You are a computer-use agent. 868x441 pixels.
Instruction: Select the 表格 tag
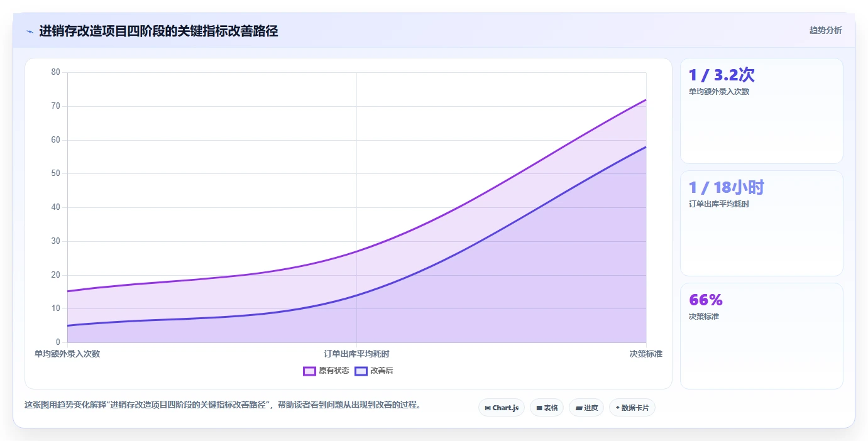click(x=547, y=408)
